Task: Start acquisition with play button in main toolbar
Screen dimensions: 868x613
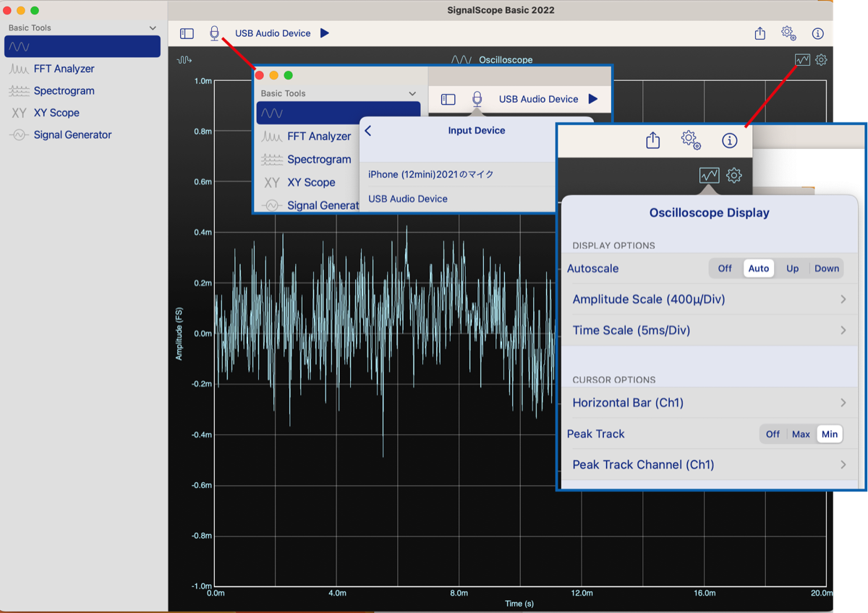Action: [325, 33]
